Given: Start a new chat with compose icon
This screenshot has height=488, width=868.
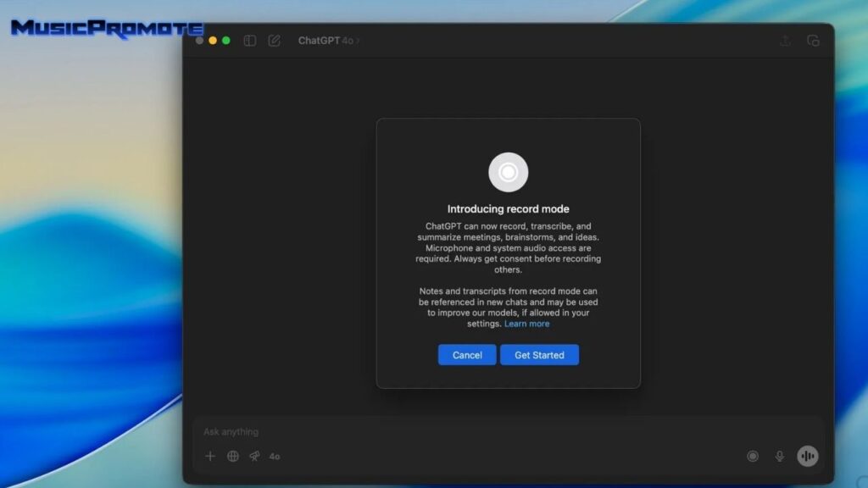Looking at the screenshot, I should [x=274, y=41].
